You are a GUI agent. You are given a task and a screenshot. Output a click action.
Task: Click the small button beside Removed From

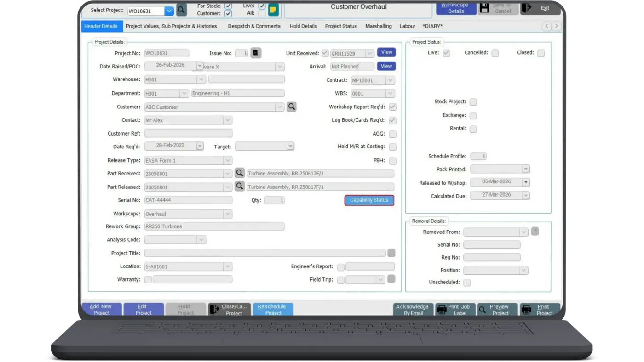(535, 231)
